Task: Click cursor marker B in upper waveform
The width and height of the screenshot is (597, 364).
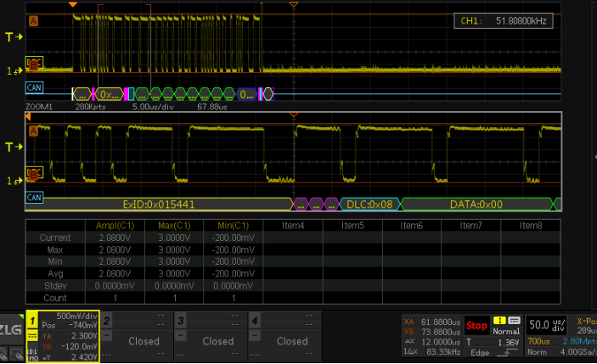Action: (x=33, y=64)
